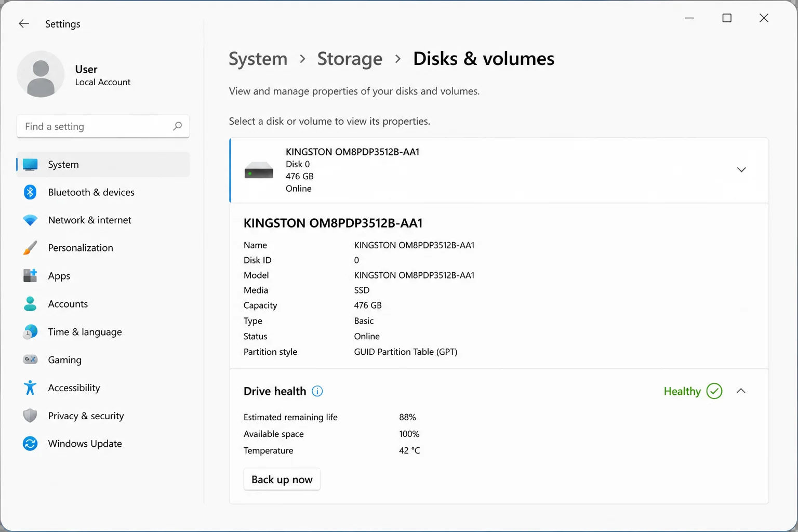This screenshot has width=798, height=532.
Task: Open the System settings category
Action: pyautogui.click(x=103, y=165)
